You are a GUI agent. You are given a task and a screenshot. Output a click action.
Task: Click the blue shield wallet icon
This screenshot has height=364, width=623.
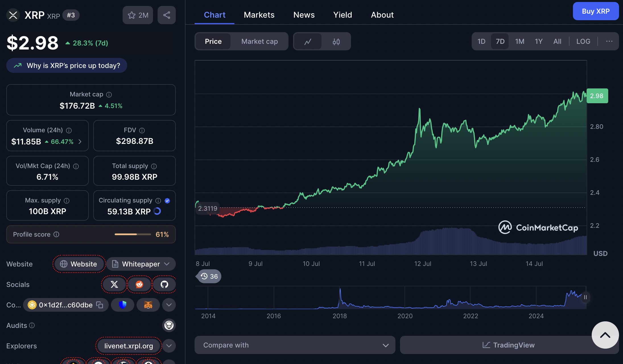coord(122,305)
